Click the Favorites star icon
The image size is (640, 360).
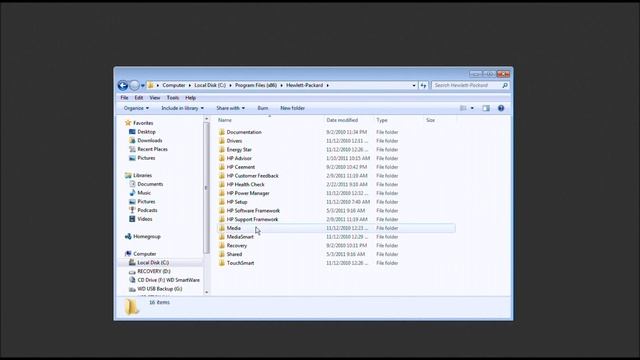(128, 122)
